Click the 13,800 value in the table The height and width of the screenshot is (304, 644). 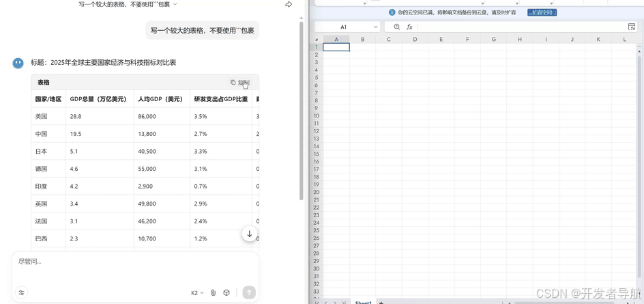click(x=147, y=134)
